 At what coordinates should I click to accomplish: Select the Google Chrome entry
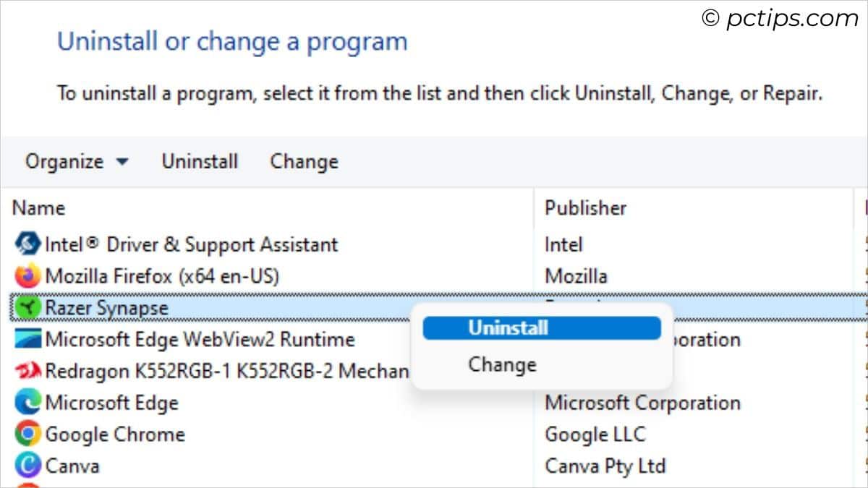pyautogui.click(x=116, y=434)
